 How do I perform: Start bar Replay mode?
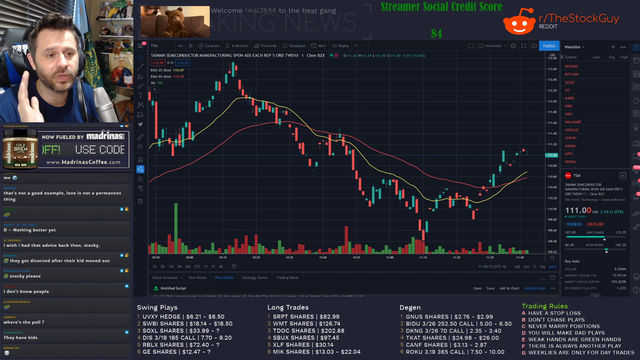coord(341,46)
